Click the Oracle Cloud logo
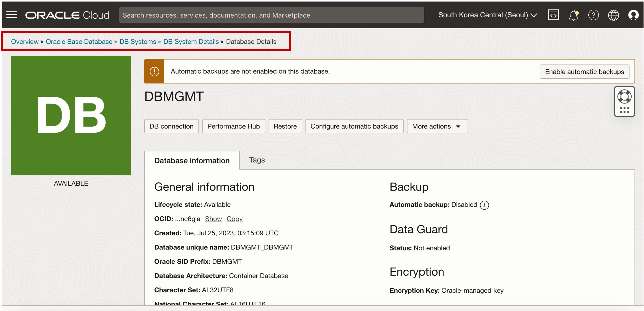This screenshot has height=311, width=644. [x=67, y=15]
